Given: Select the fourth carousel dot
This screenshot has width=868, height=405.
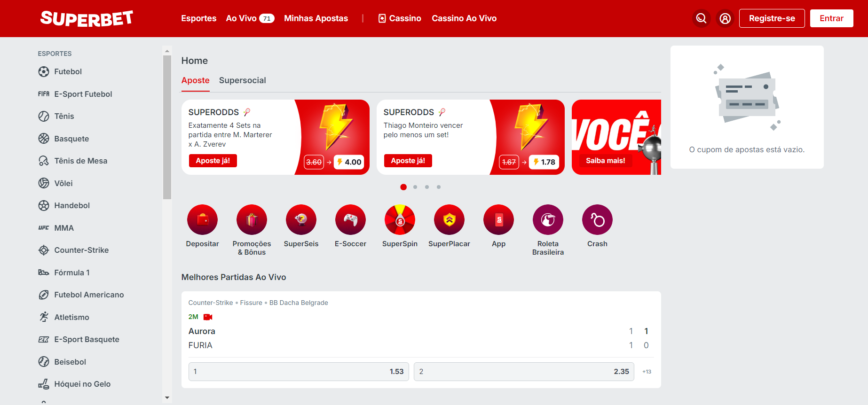Looking at the screenshot, I should click(x=439, y=187).
